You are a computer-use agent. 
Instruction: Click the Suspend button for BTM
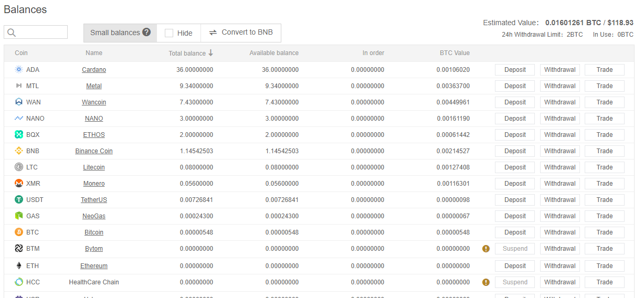click(x=515, y=249)
